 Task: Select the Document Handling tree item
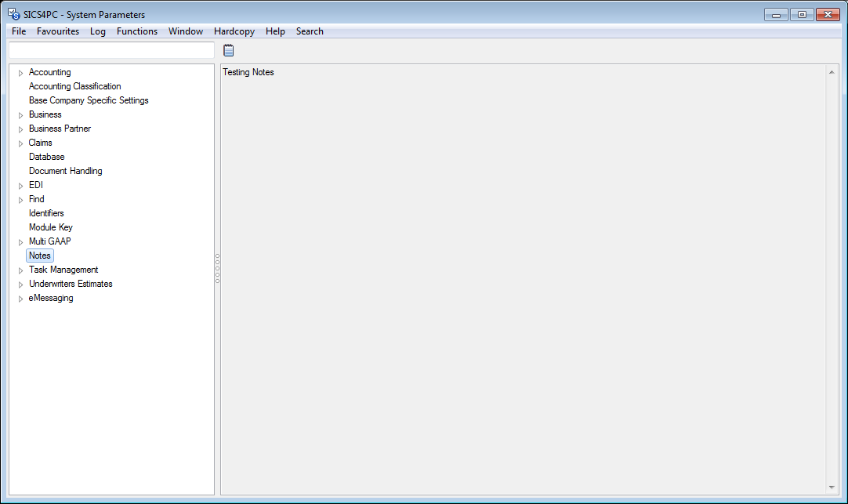pos(65,171)
